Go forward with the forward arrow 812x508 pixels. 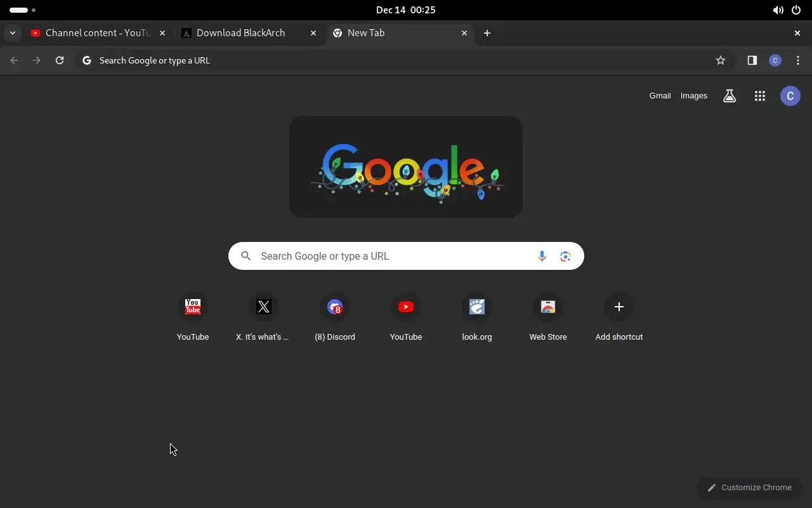click(x=37, y=60)
